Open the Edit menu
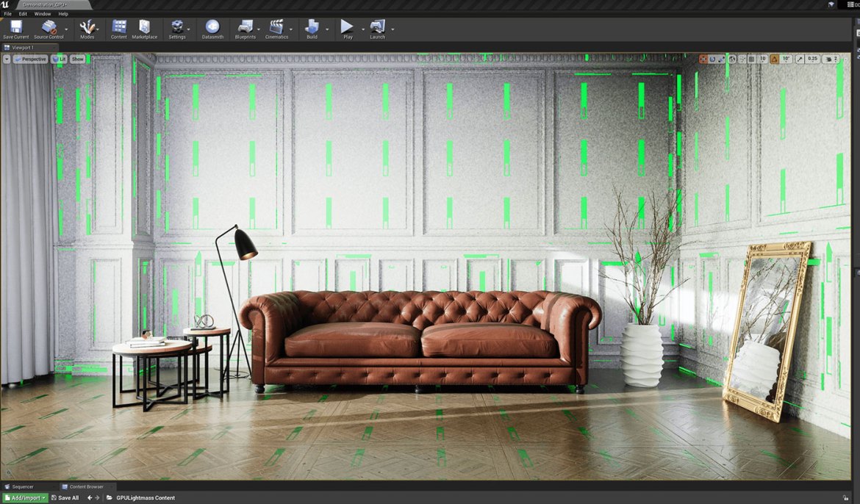The image size is (860, 504). click(23, 14)
